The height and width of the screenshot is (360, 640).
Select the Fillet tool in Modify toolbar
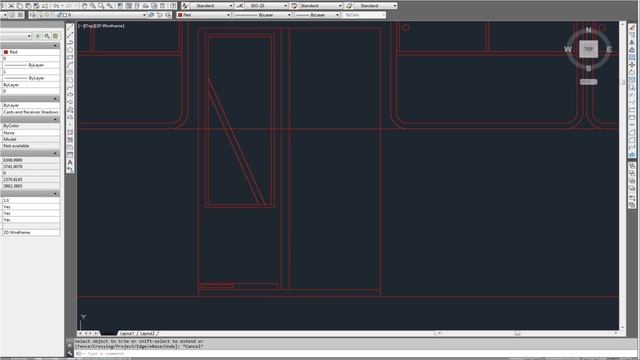point(632,140)
